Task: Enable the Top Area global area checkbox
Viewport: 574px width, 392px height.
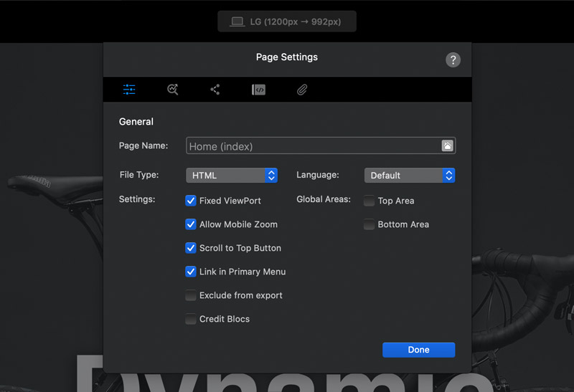Action: (369, 201)
